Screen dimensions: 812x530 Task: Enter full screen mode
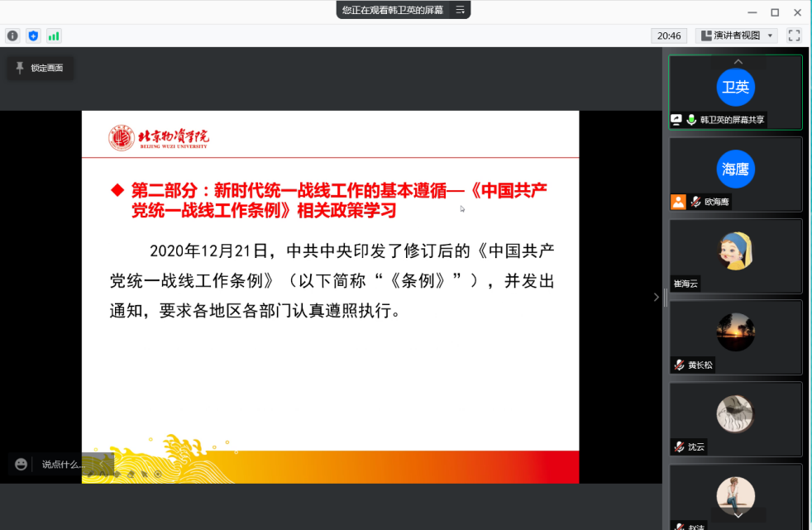794,36
